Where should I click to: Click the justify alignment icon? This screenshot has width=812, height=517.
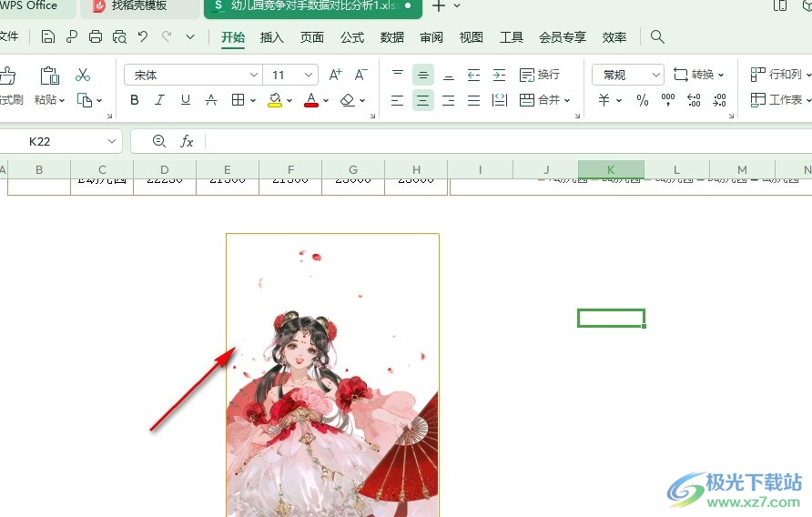point(474,100)
